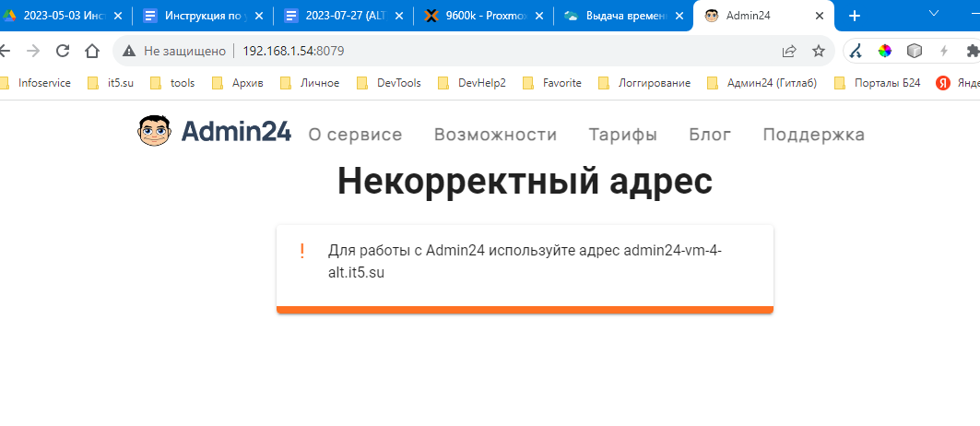Image resolution: width=980 pixels, height=426 pixels.
Task: Close the 2023-07-27 (ALT) tab
Action: (400, 17)
